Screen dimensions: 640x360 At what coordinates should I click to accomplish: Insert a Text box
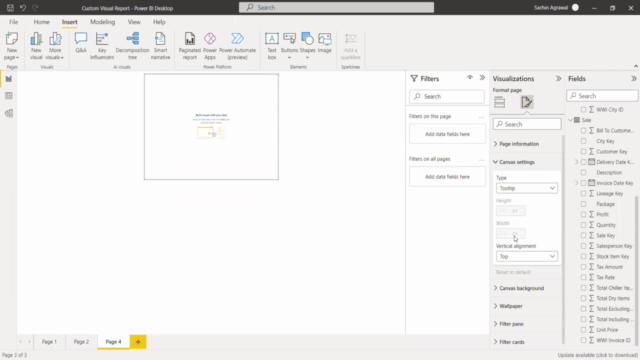(x=272, y=46)
